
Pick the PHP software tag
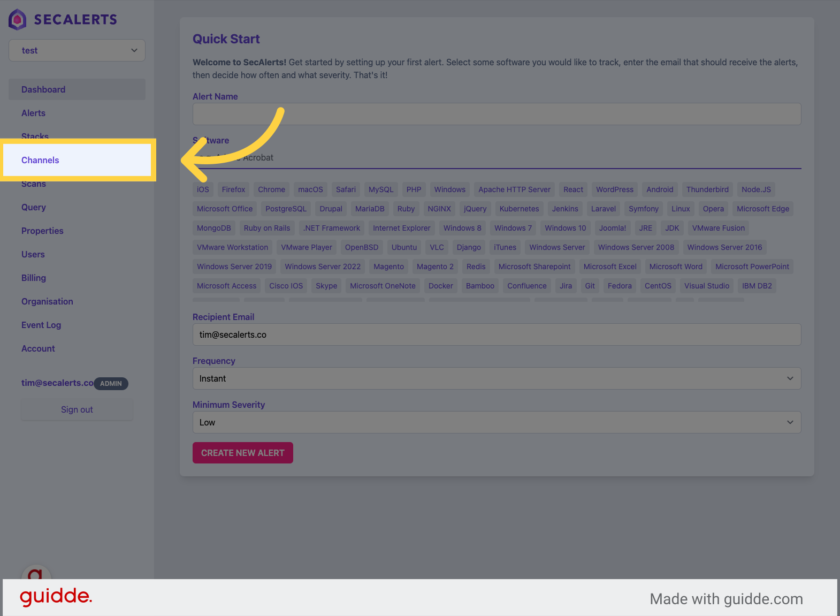coord(414,189)
